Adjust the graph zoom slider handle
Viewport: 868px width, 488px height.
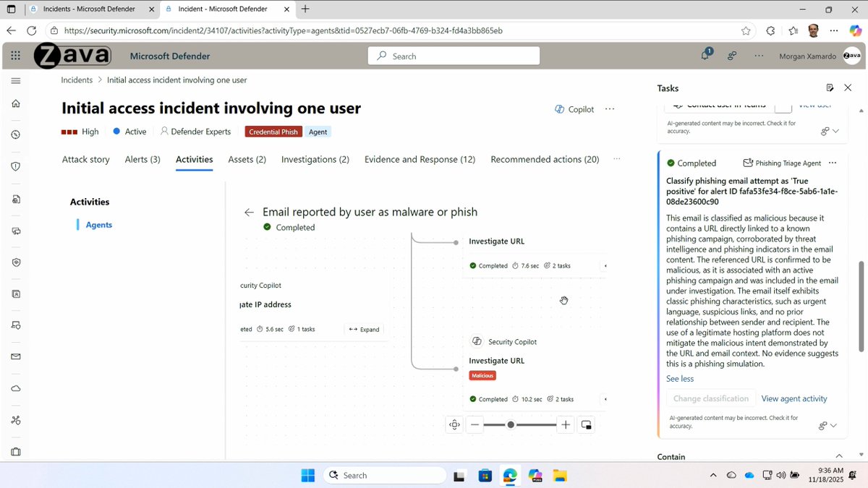(x=511, y=424)
